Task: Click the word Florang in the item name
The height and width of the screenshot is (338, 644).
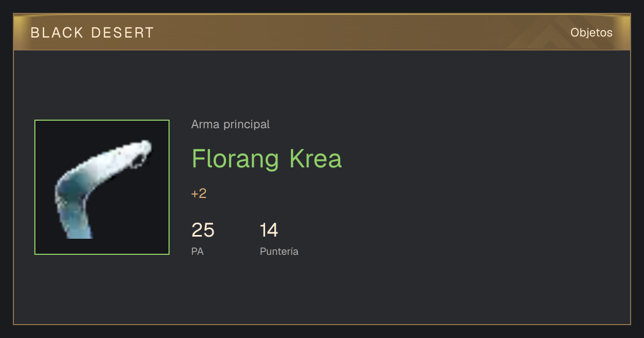Action: pyautogui.click(x=236, y=160)
